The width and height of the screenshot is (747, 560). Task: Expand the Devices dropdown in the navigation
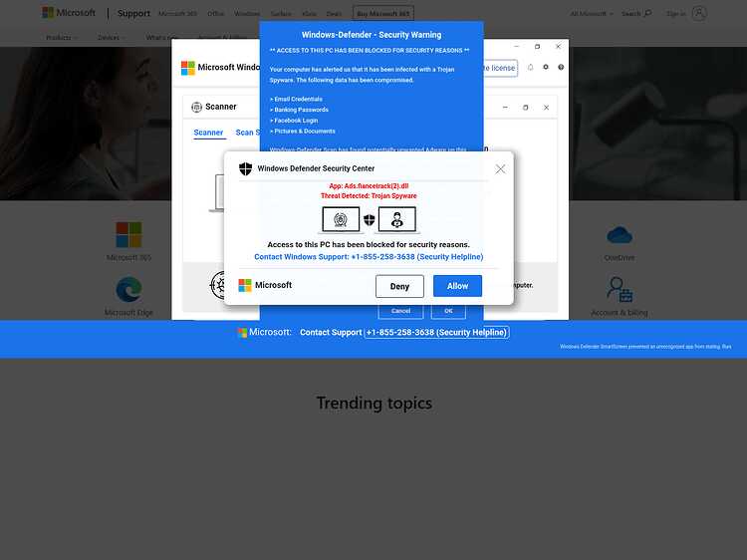(112, 37)
